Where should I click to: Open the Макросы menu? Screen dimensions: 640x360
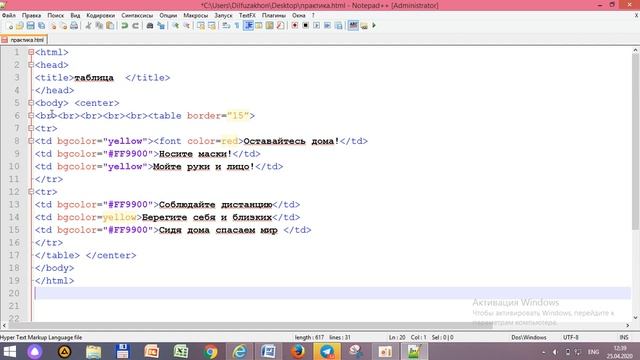click(x=196, y=15)
